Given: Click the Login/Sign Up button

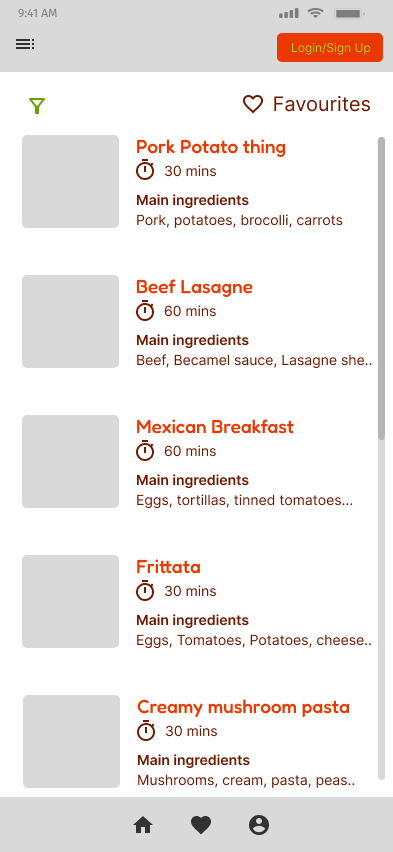Looking at the screenshot, I should (x=330, y=48).
